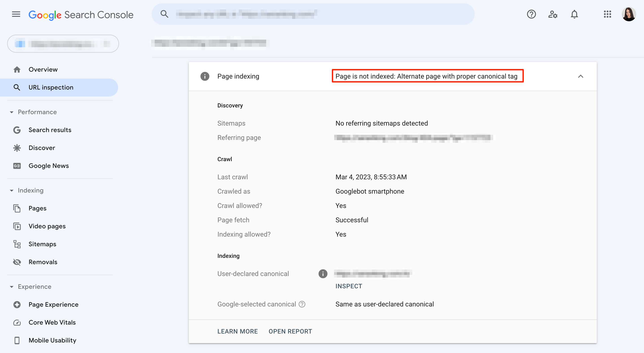Screen dimensions: 644x353
Task: Click the Google News icon
Action: click(x=17, y=166)
